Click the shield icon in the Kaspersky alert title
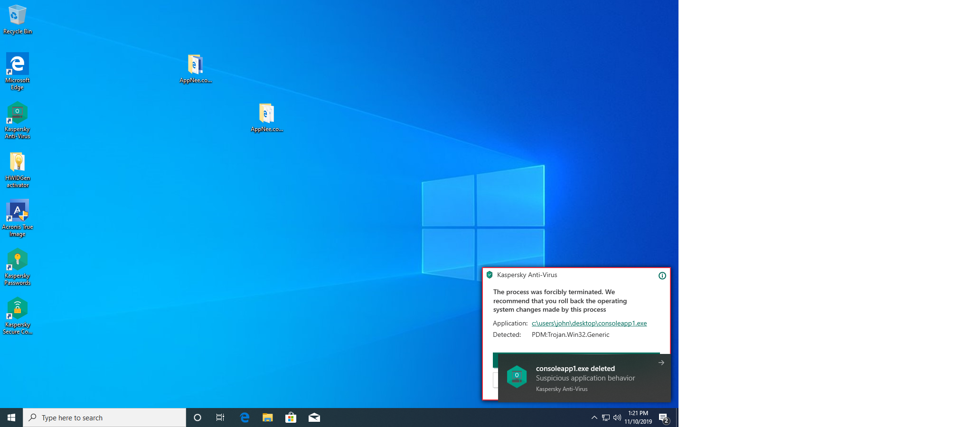 [490, 275]
